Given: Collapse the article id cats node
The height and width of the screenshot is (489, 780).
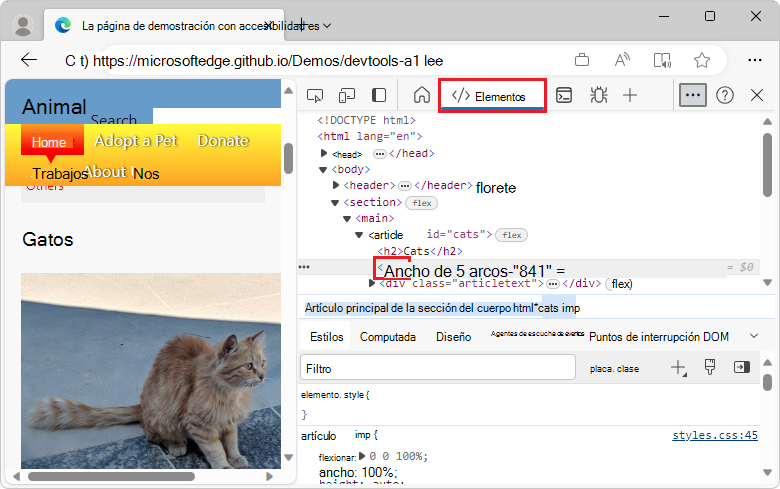Looking at the screenshot, I should click(359, 235).
